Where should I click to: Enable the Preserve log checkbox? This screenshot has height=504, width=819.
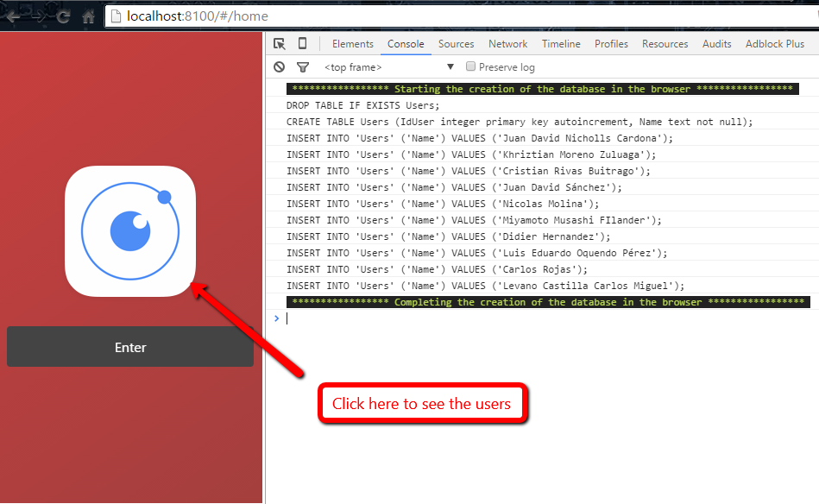pyautogui.click(x=470, y=66)
